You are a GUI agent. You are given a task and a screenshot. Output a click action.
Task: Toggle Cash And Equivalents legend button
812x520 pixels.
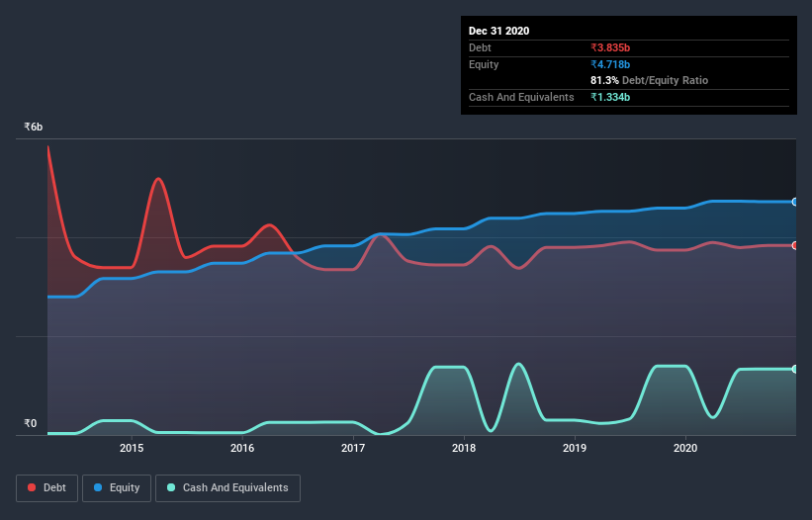click(x=227, y=488)
